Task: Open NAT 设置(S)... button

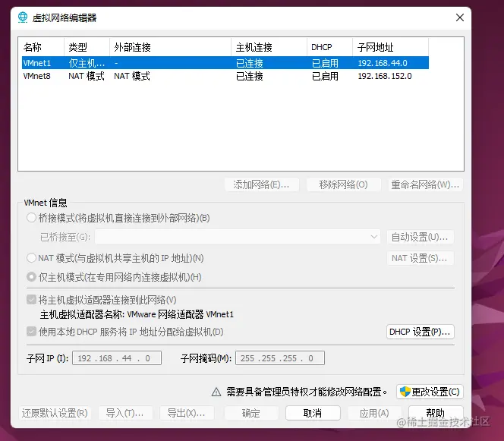Action: 420,258
